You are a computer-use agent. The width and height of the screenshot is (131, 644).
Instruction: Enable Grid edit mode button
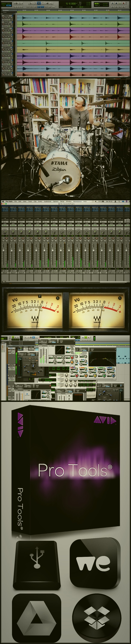[x=9, y=5]
